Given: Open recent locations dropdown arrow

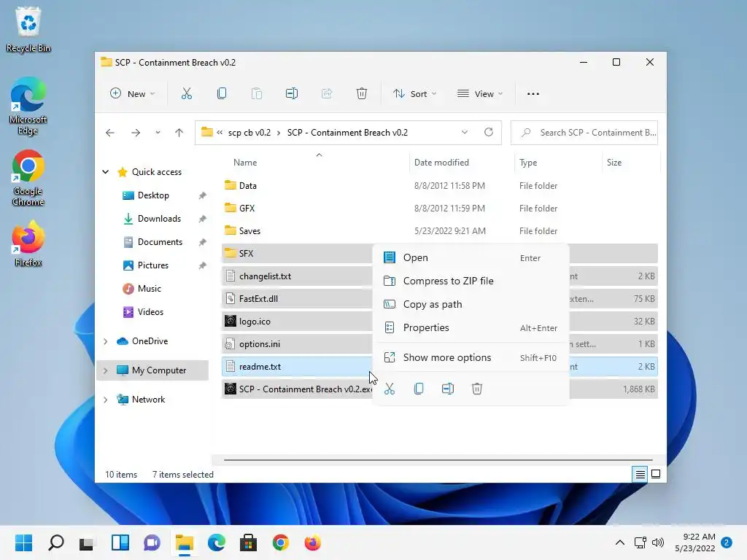Looking at the screenshot, I should pyautogui.click(x=158, y=133).
